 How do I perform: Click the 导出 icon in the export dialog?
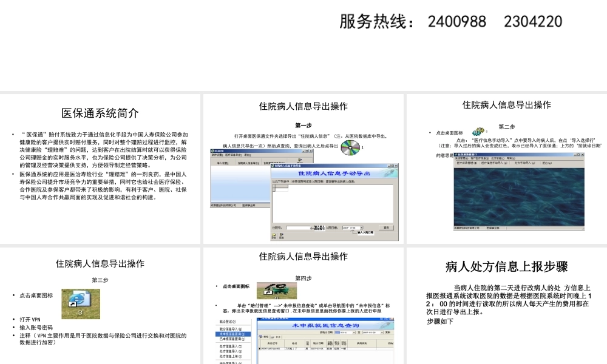(274, 235)
